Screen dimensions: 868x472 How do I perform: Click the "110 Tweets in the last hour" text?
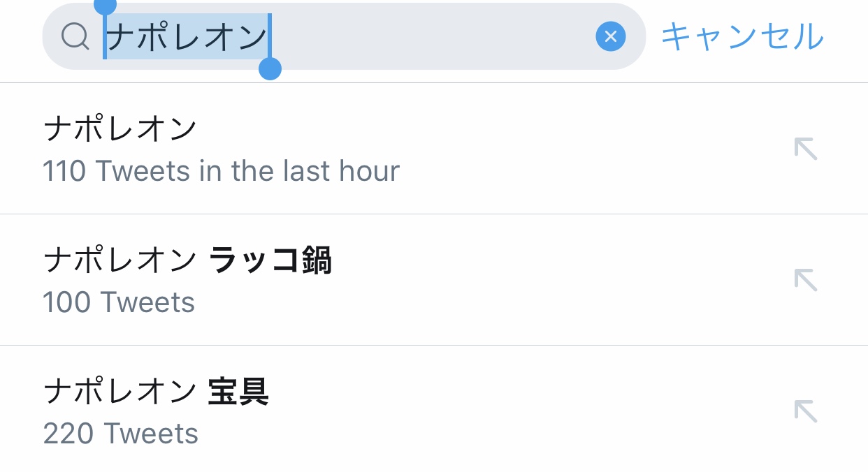(221, 171)
